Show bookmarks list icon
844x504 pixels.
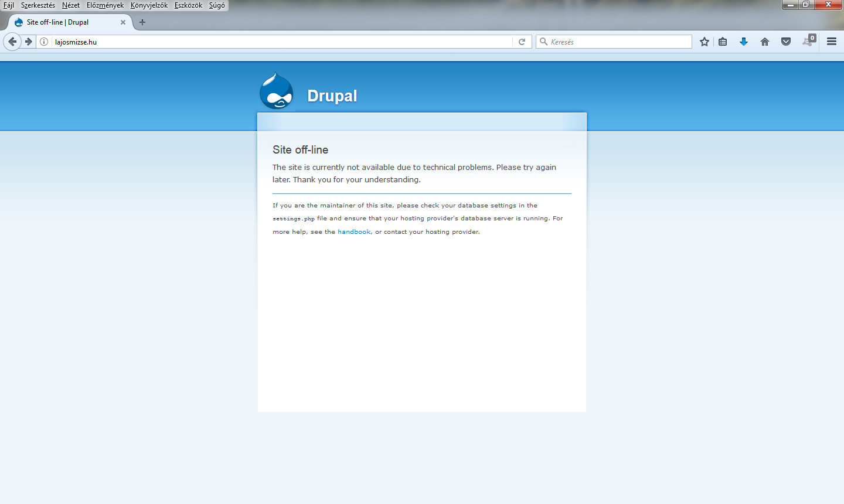pos(723,42)
